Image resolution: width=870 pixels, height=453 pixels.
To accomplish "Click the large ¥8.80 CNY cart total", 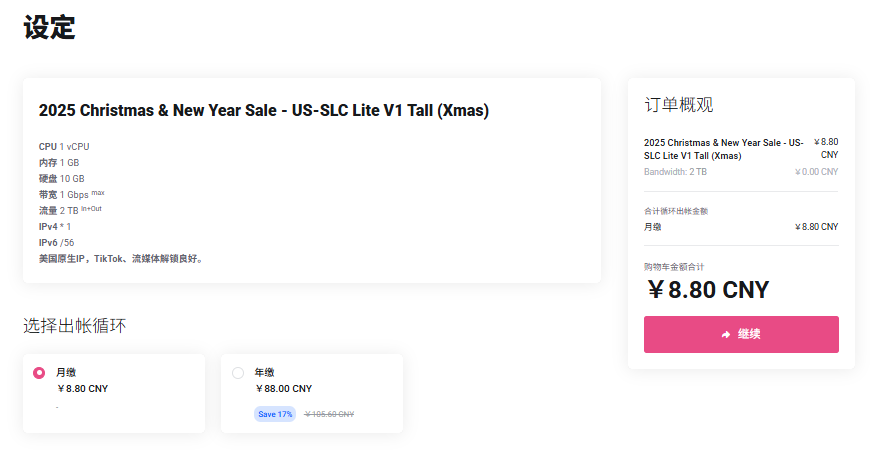I will (707, 290).
